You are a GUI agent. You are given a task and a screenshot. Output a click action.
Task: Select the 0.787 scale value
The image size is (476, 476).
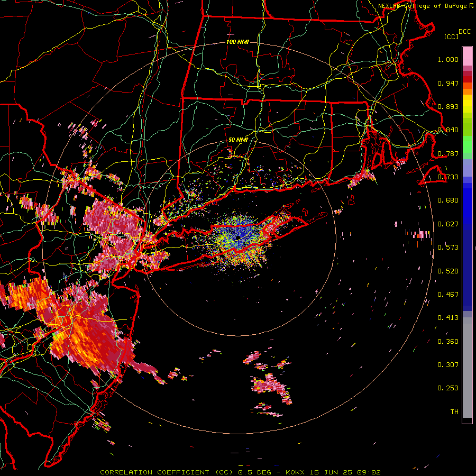[448, 153]
